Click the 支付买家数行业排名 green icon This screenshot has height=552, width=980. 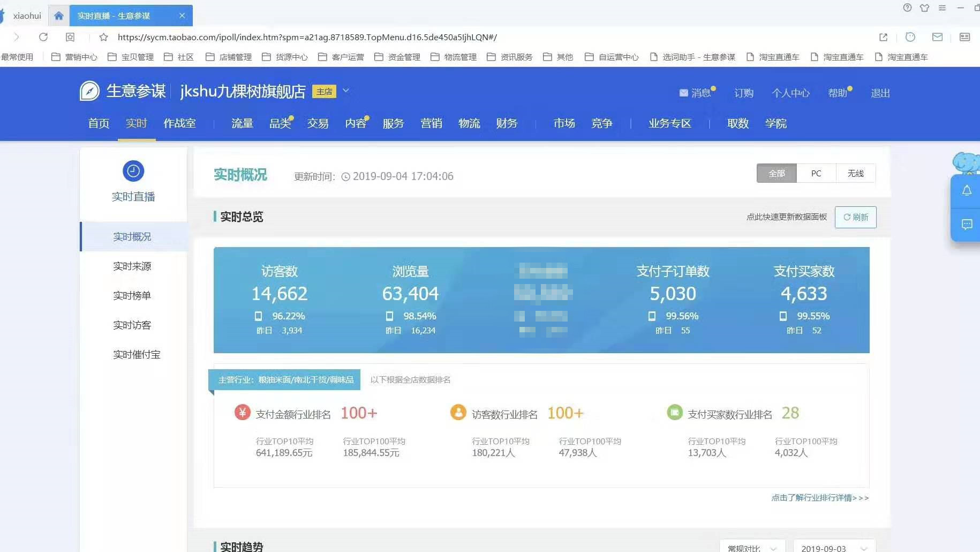[675, 412]
